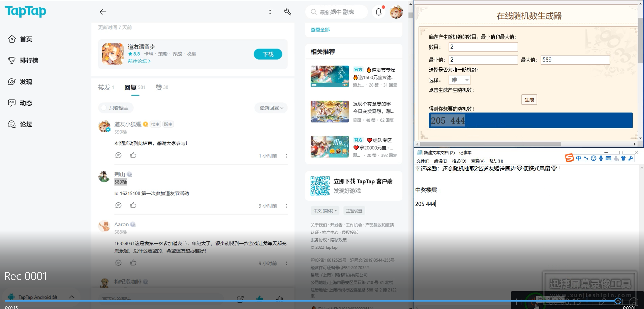Screen dimensions: 644x309
Task: Open the 中文 (简体) language dropdown
Action: point(325,211)
